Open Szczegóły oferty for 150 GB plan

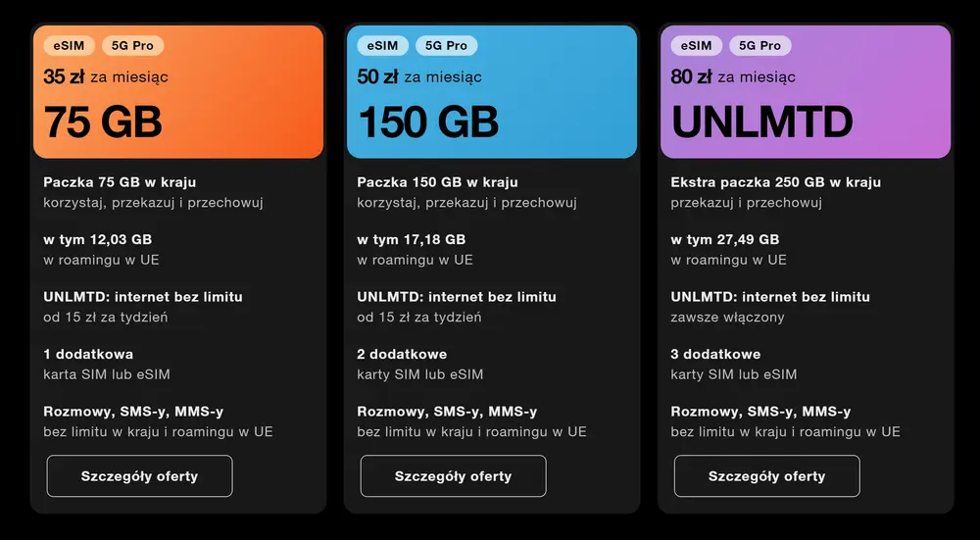click(453, 476)
